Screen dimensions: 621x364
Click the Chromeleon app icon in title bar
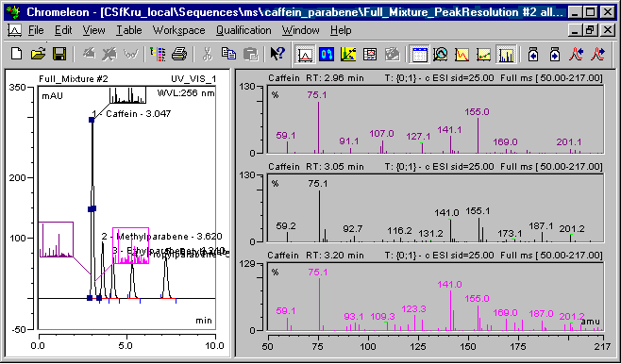coord(13,12)
